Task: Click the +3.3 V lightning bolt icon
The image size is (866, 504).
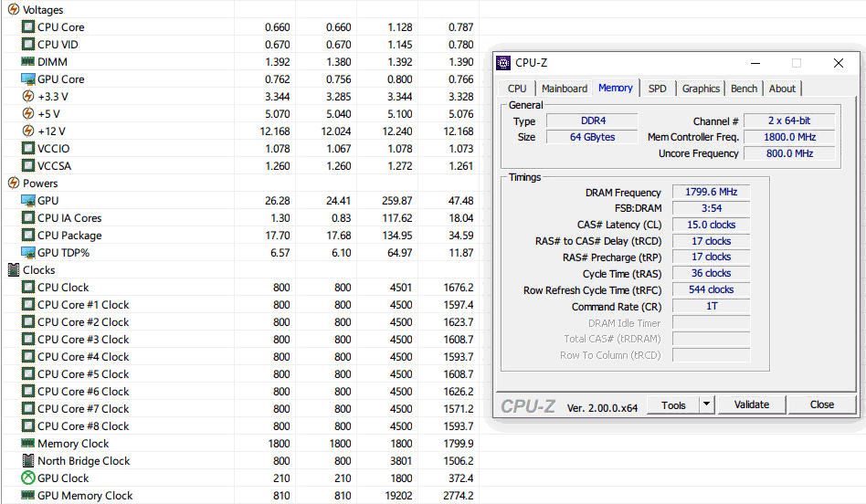Action: coord(27,96)
